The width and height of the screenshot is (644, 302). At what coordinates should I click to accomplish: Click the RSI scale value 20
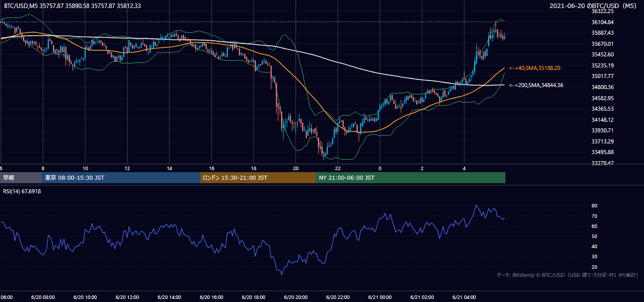tap(595, 267)
